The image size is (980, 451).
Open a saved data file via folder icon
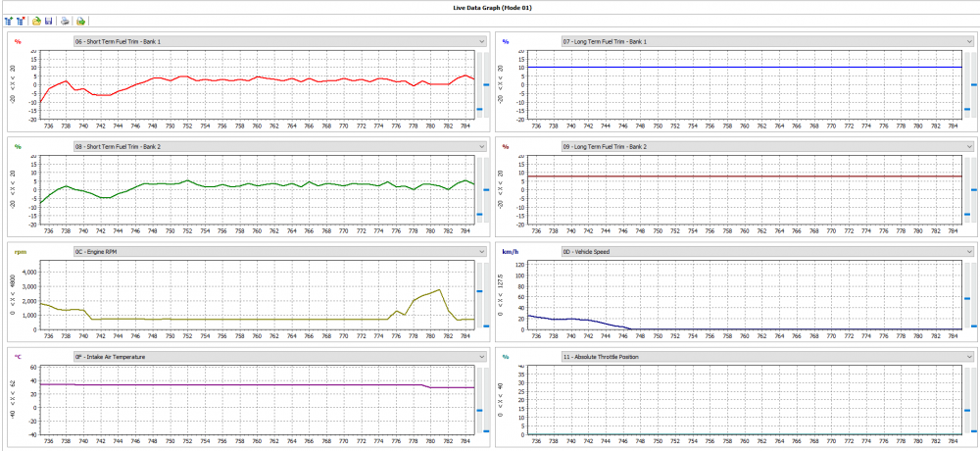pos(36,21)
